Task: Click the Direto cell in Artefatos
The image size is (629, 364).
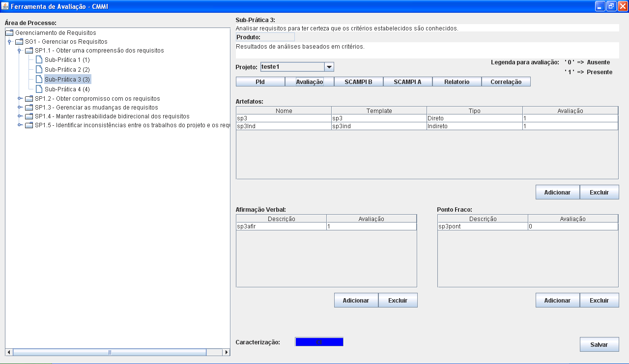Action: 475,118
